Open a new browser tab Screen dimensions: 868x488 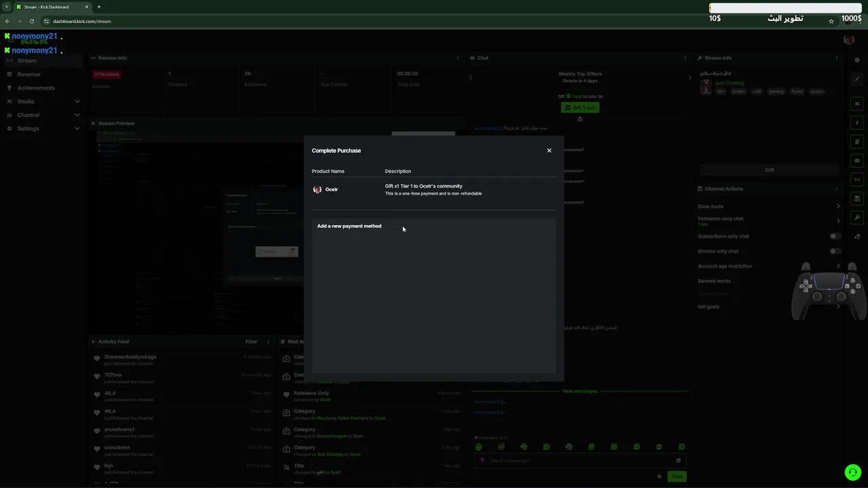(98, 7)
